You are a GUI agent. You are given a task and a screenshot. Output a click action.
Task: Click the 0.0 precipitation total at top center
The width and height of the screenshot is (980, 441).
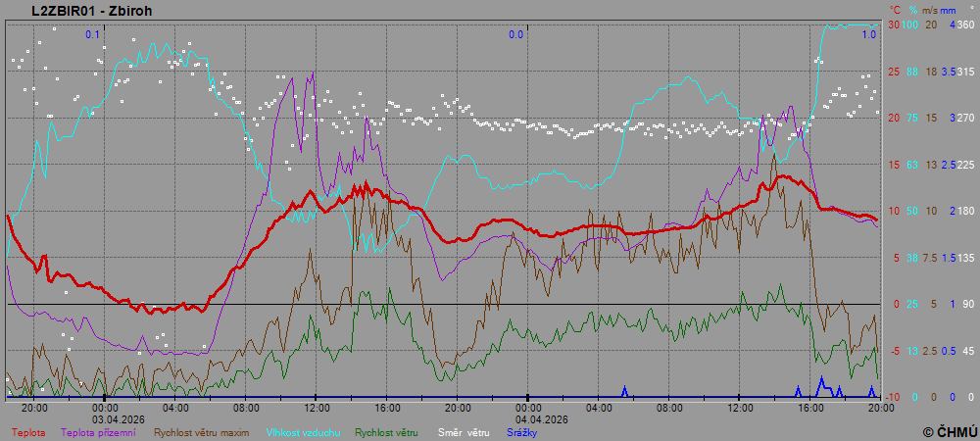pos(515,34)
